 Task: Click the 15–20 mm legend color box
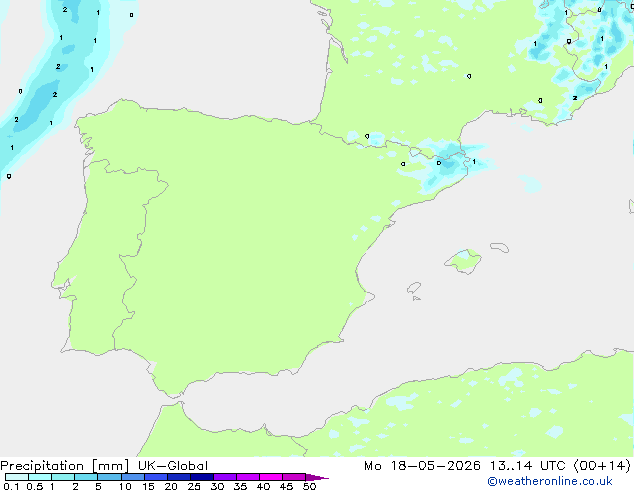tap(155, 477)
